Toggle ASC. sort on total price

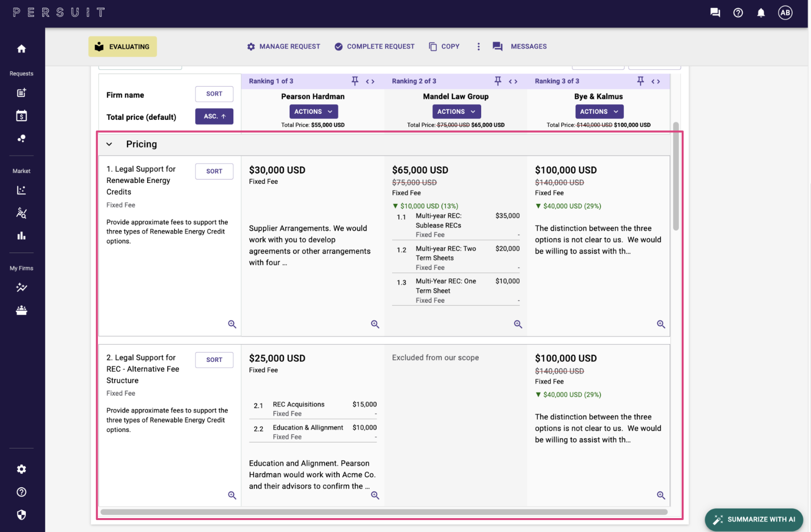click(214, 116)
